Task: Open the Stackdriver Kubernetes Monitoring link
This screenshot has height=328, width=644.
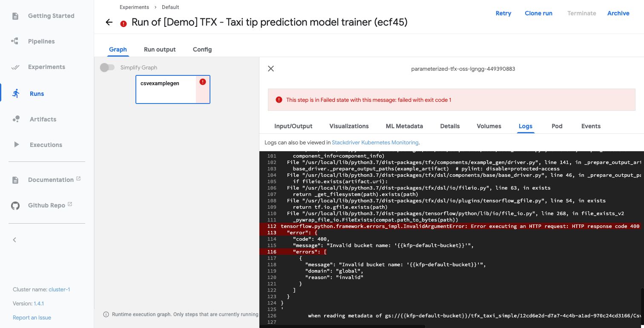Action: click(x=375, y=143)
